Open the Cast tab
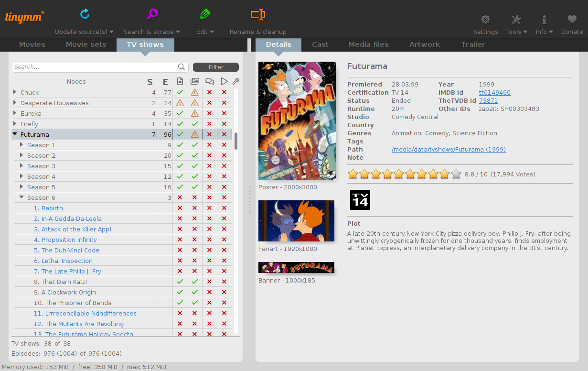 (x=320, y=44)
